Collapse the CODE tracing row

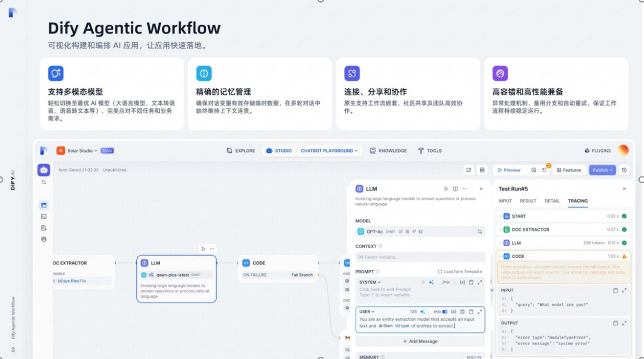[x=500, y=256]
